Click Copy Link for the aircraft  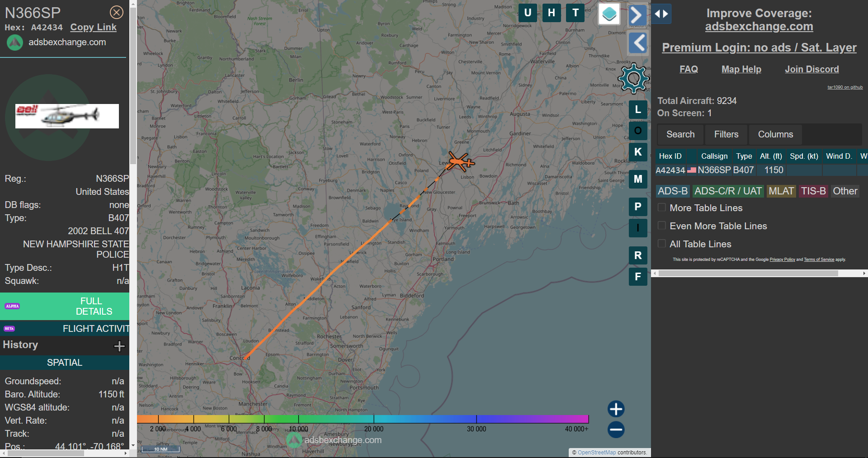pyautogui.click(x=93, y=27)
